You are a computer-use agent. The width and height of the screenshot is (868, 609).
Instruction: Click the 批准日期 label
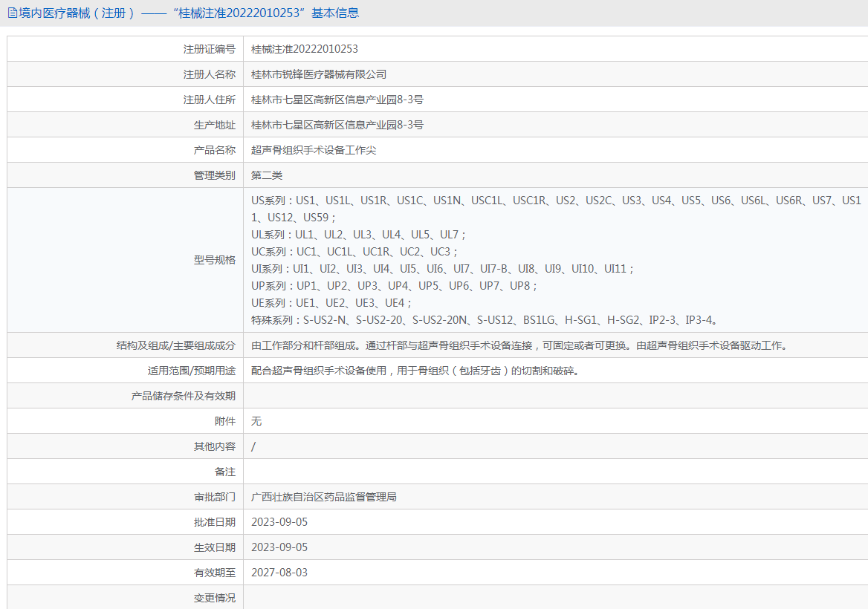[214, 522]
